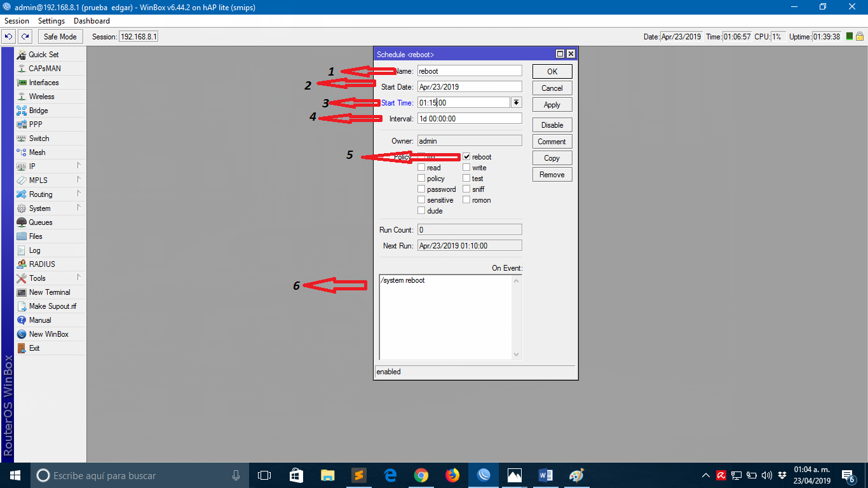Tick the sensitive policy checkbox
The height and width of the screenshot is (488, 868).
(421, 200)
